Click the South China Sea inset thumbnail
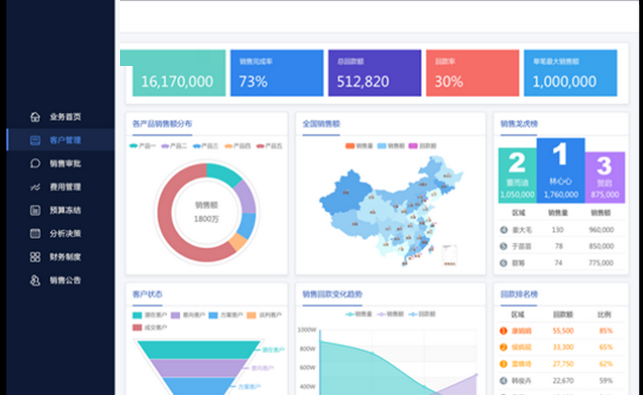The height and width of the screenshot is (395, 643). tap(450, 256)
